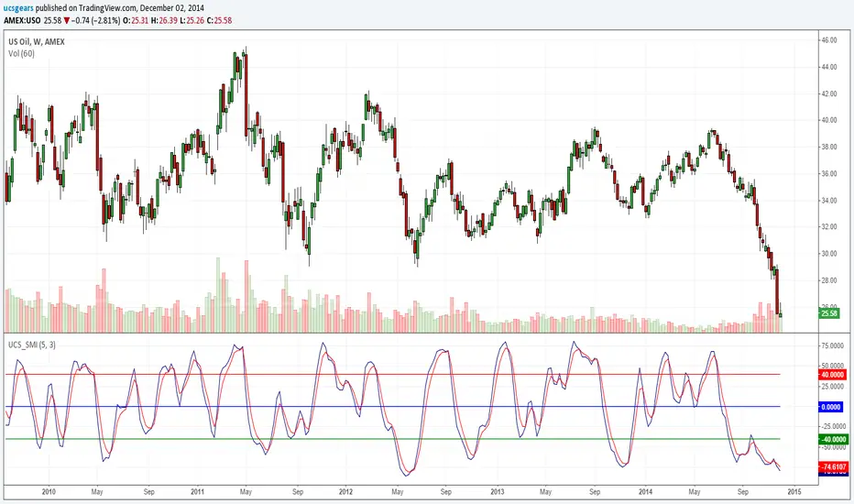The width and height of the screenshot is (854, 504).
Task: Click the 25.0000 oscillator axis label
Action: click(x=833, y=387)
